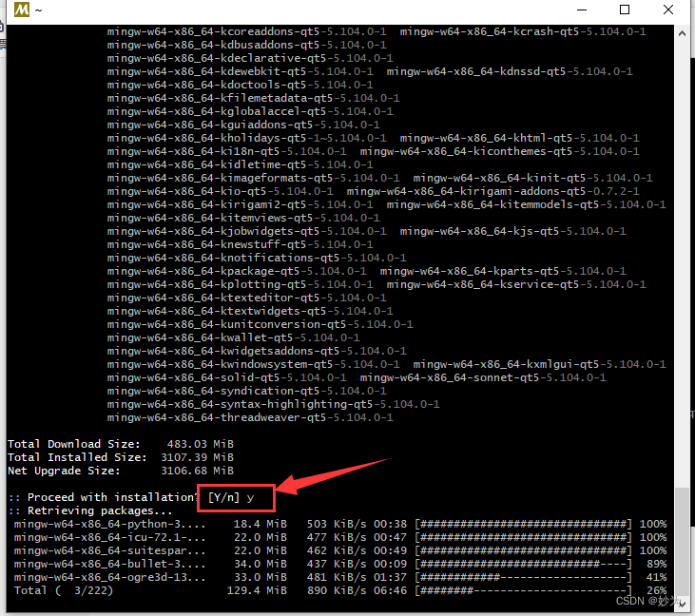Click 'mingw-w64-x86_64-kcrash-qt5' package name

click(x=490, y=31)
